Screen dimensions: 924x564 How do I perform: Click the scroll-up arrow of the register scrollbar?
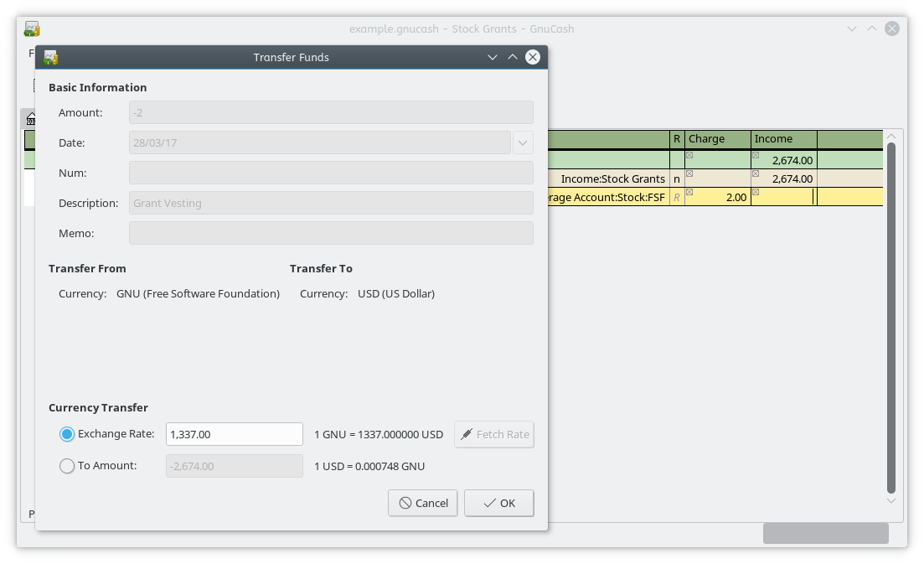coord(891,136)
